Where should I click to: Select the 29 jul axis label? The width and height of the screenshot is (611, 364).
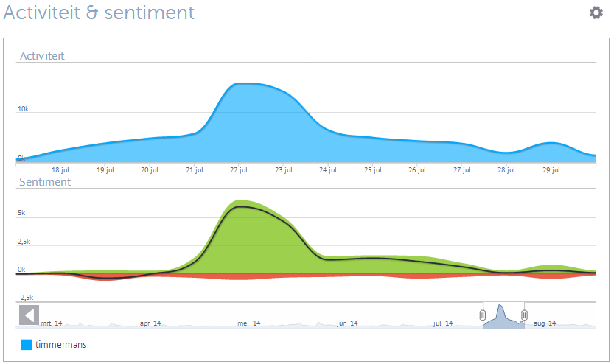coord(551,170)
